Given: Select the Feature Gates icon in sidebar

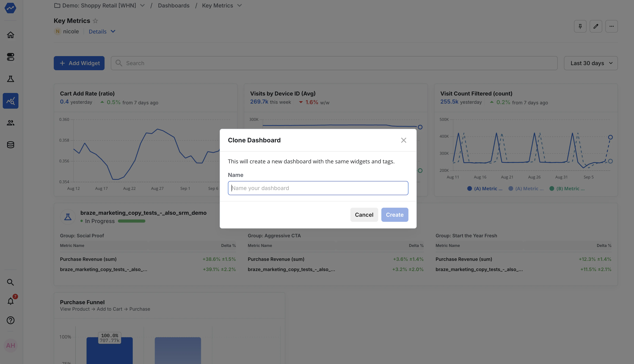Looking at the screenshot, I should click(x=11, y=57).
